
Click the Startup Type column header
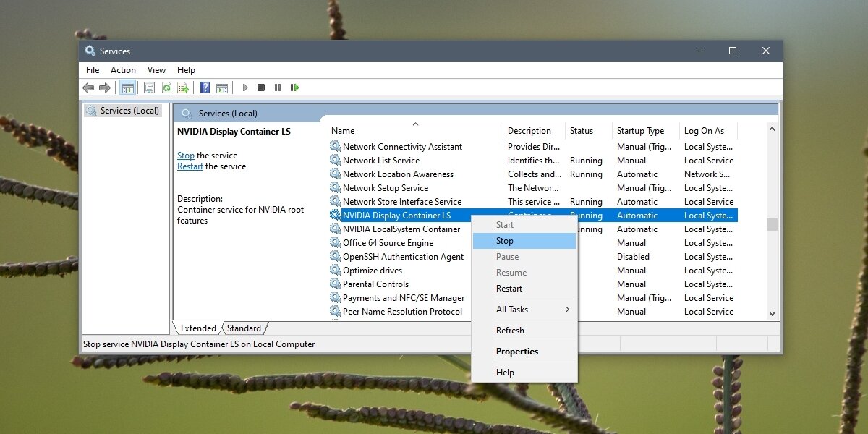point(639,131)
